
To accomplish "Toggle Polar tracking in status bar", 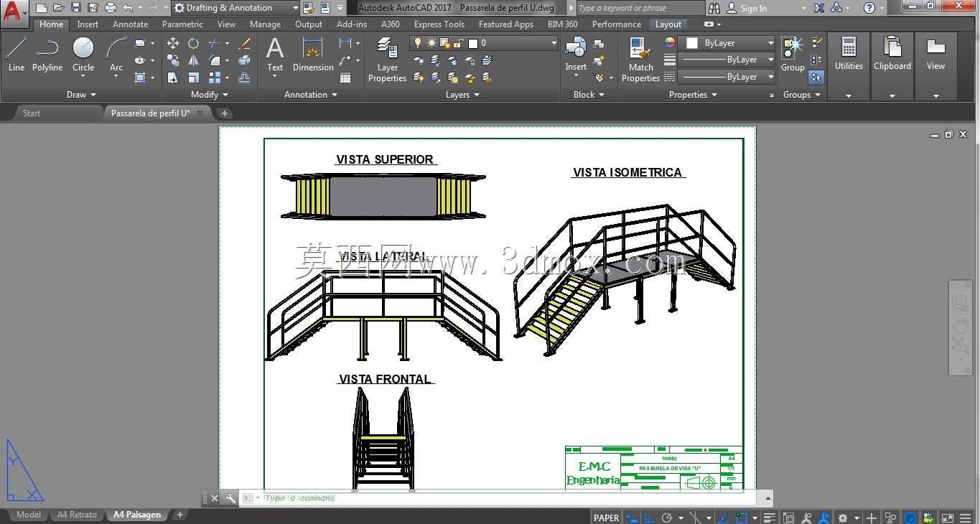I will tap(666, 518).
